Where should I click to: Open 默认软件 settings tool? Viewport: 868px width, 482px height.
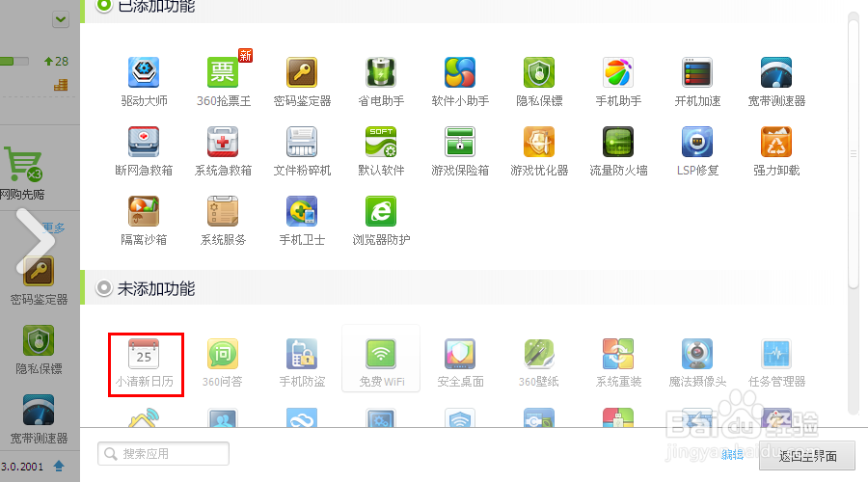pos(381,151)
